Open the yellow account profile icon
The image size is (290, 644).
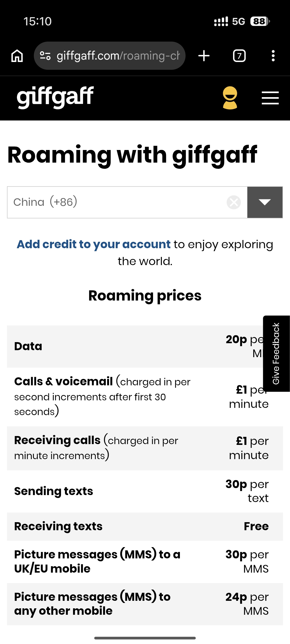(230, 98)
